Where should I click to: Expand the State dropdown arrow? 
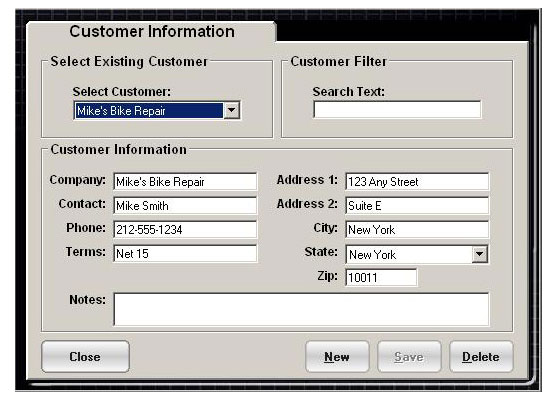click(x=480, y=254)
